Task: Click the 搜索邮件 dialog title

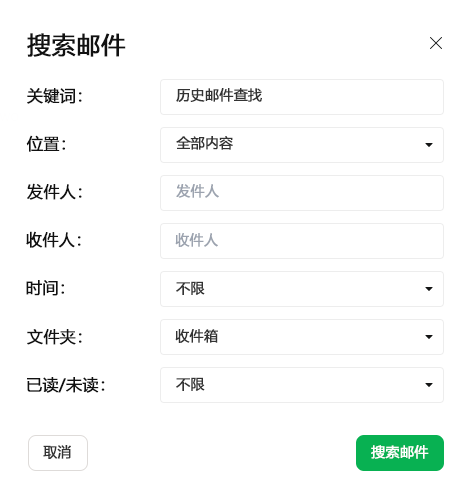Action: click(x=76, y=45)
